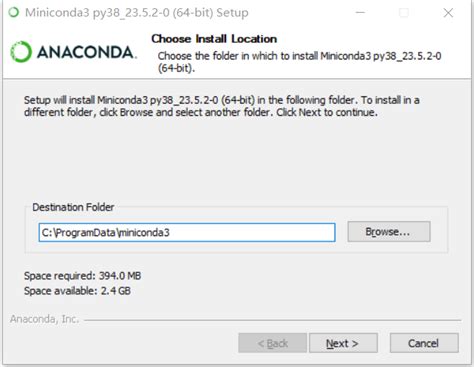Click the Anaconda logo in header
474x367 pixels.
point(73,52)
